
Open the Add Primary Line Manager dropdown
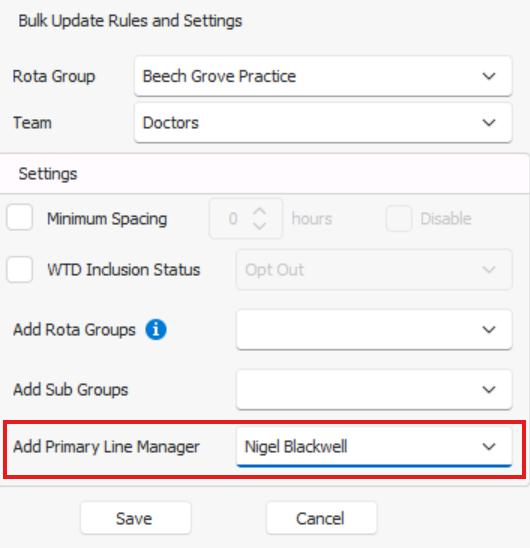pyautogui.click(x=374, y=447)
